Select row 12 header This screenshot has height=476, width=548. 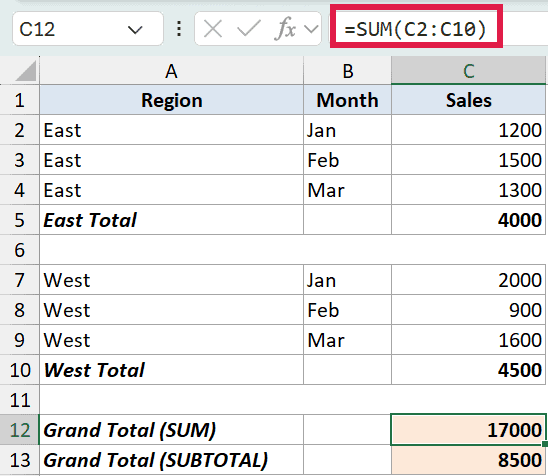[20, 430]
